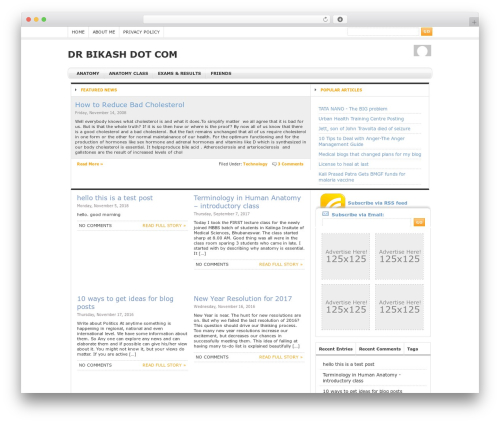Viewport: 500px width, 423px height.
Task: Open License to heal at last article
Action: tap(343, 164)
